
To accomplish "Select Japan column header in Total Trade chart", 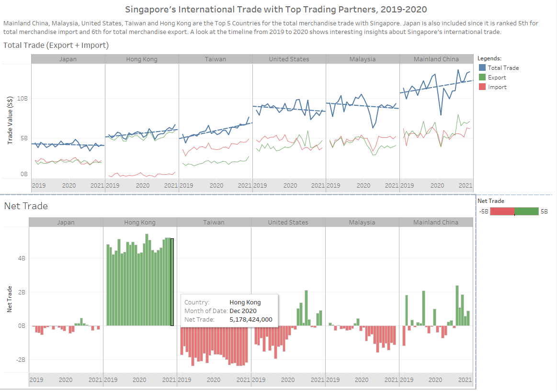I will point(68,59).
